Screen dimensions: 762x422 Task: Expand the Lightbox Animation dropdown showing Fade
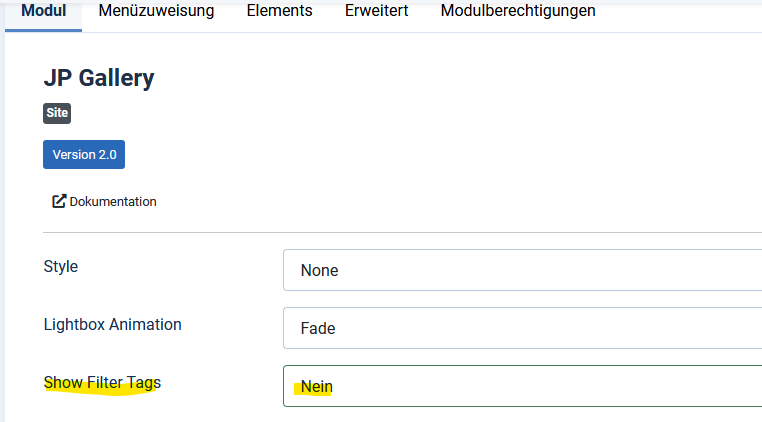pos(522,328)
